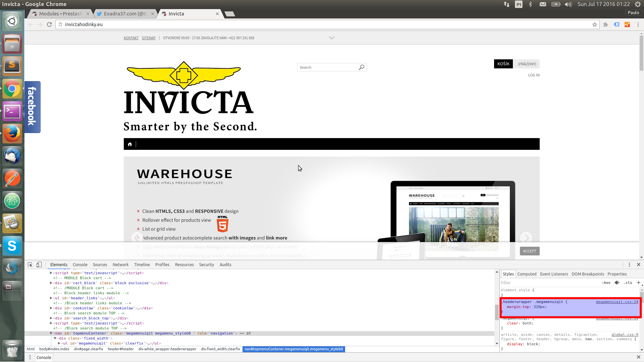Screen dimensions: 644x362
Task: Open Firefox from the Ubuntu launcher
Action: pos(12,133)
